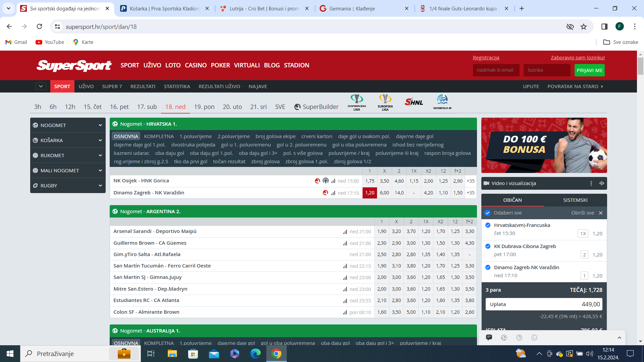Open Mail app from taskbar

click(214, 354)
